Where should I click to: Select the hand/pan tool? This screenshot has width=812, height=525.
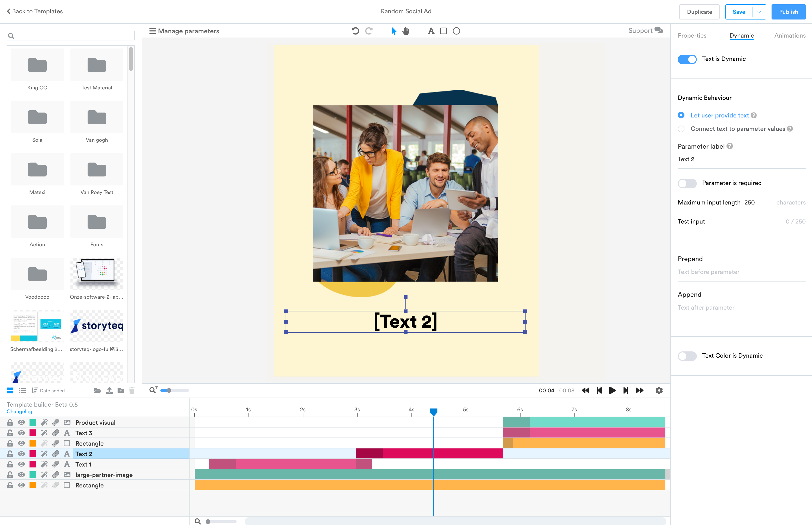(x=406, y=31)
